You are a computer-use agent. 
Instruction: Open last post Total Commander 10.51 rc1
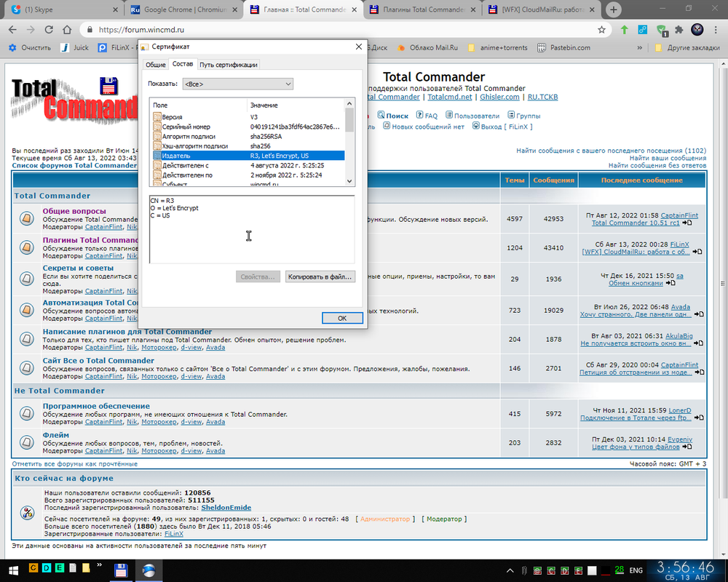635,223
